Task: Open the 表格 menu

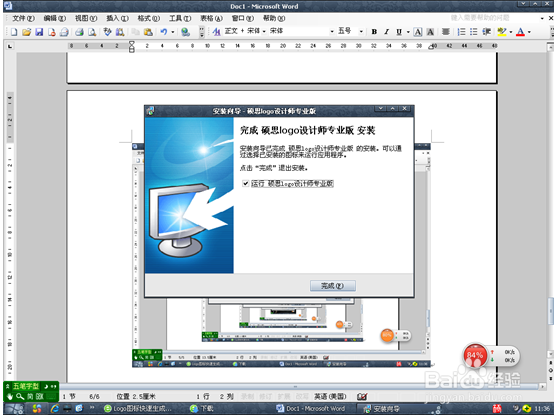Action: 211,18
